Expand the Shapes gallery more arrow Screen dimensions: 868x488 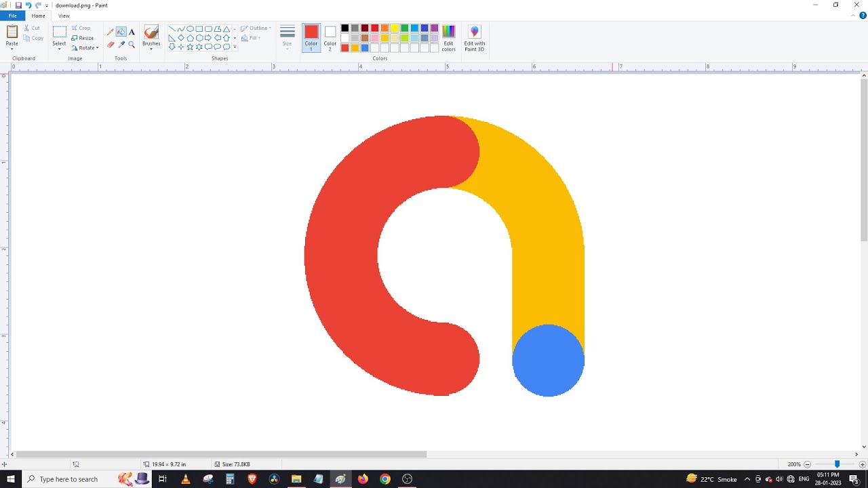[235, 47]
